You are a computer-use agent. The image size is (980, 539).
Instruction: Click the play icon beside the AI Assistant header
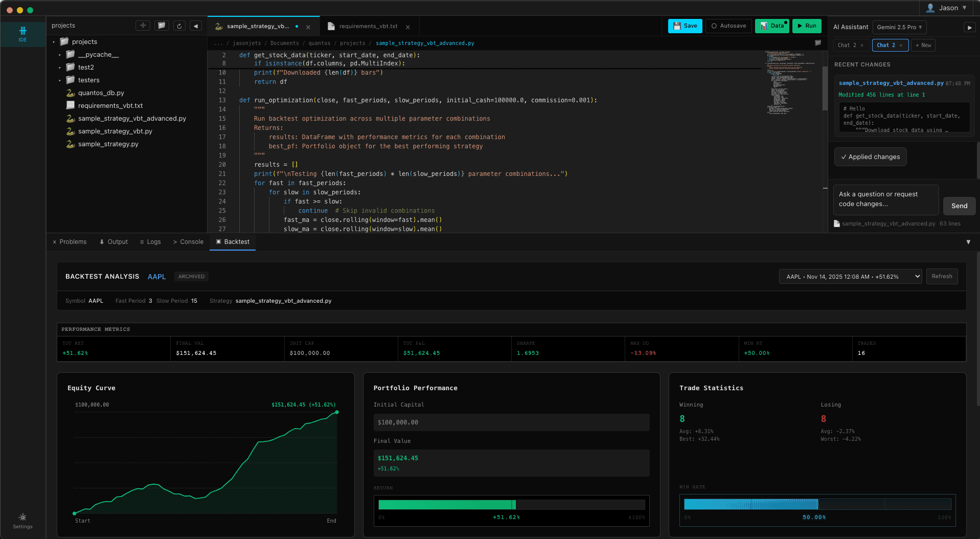[x=969, y=27]
